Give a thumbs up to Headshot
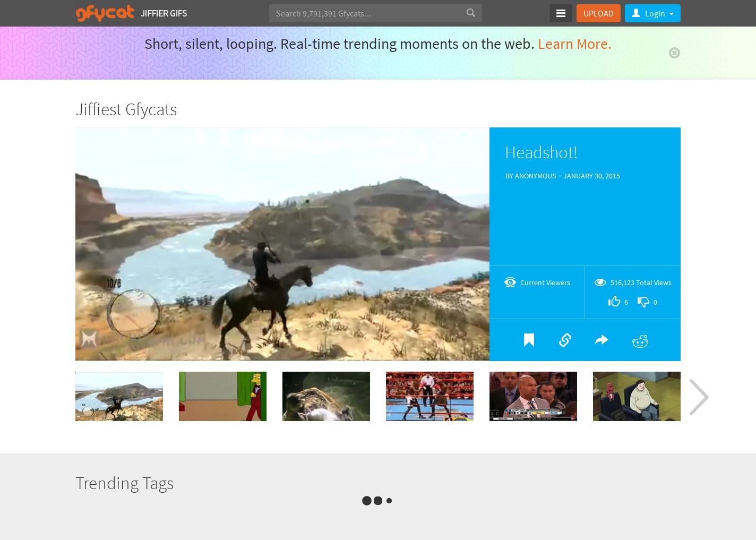The image size is (756, 540). (x=614, y=302)
